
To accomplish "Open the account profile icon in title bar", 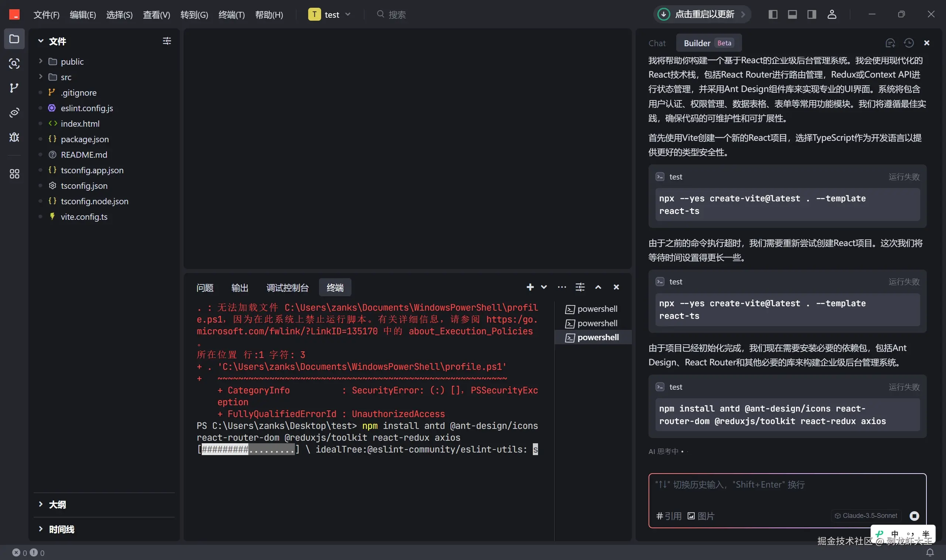I will point(831,14).
